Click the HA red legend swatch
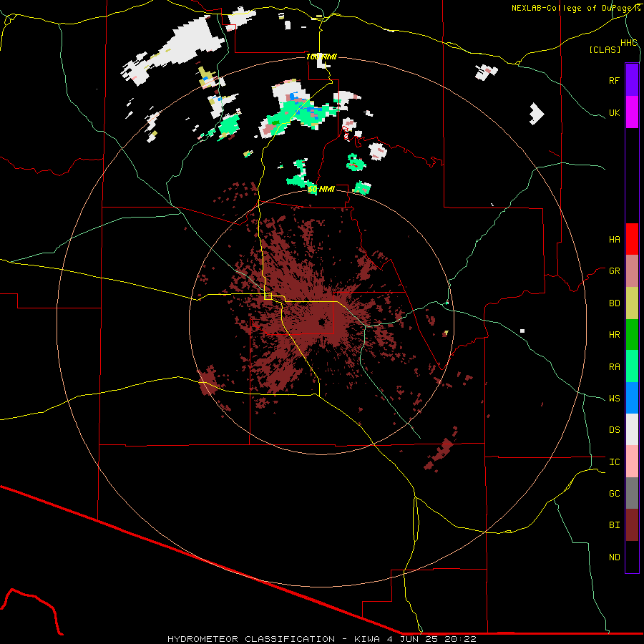The image size is (644, 644). click(632, 239)
